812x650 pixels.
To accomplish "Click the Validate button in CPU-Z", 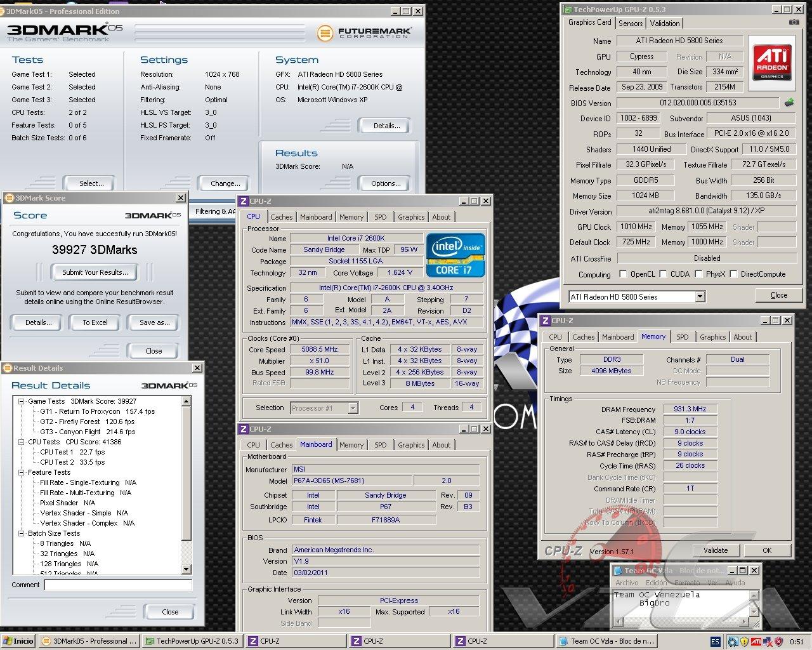I will coord(715,550).
